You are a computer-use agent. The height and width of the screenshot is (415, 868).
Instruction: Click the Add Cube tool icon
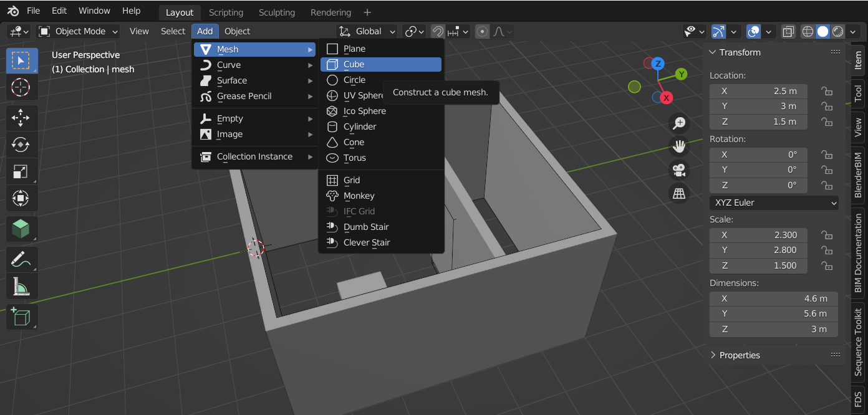[x=21, y=317]
